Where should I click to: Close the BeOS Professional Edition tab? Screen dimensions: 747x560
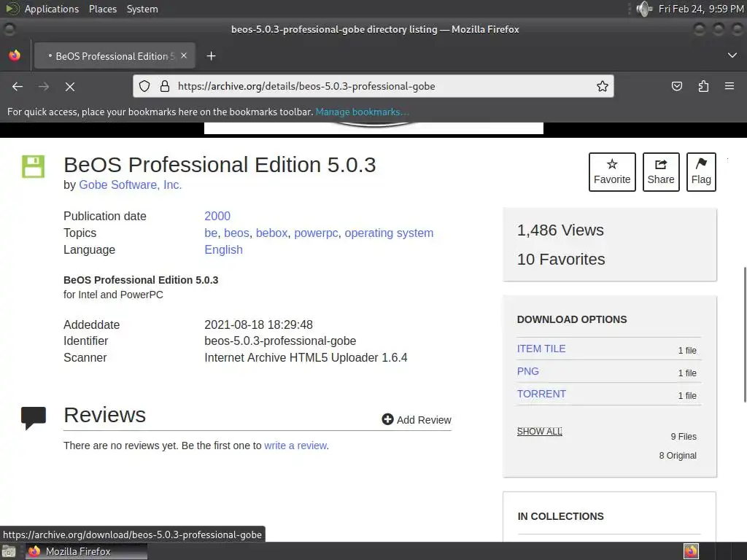(x=184, y=55)
